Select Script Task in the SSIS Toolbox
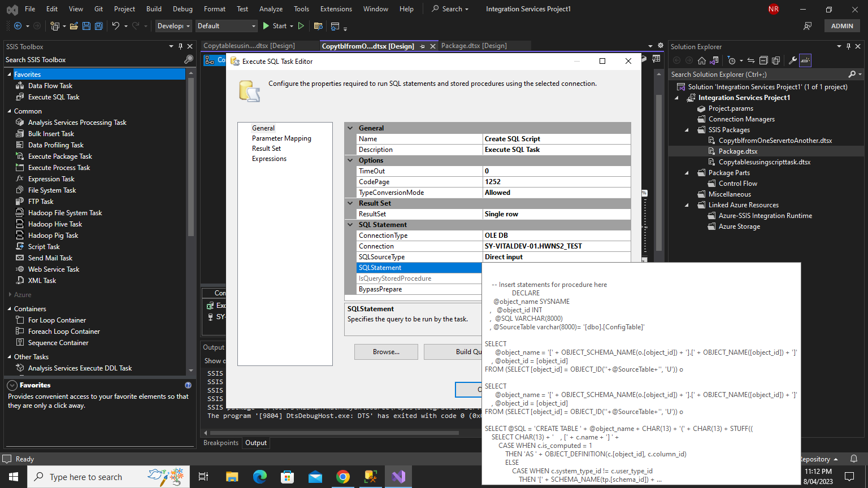Image resolution: width=868 pixels, height=488 pixels. (44, 247)
